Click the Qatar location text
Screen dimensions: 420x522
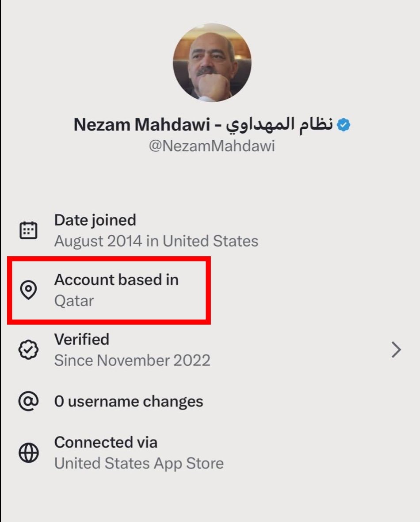74,301
